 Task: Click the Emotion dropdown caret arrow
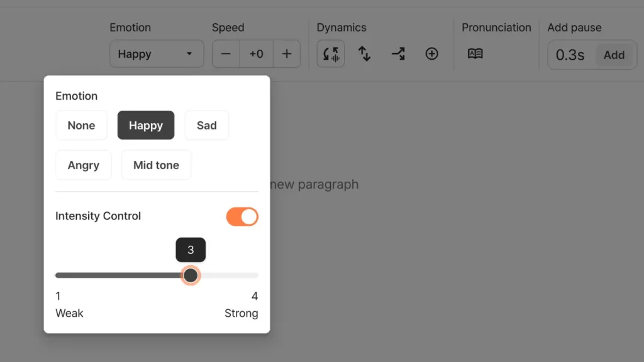189,54
